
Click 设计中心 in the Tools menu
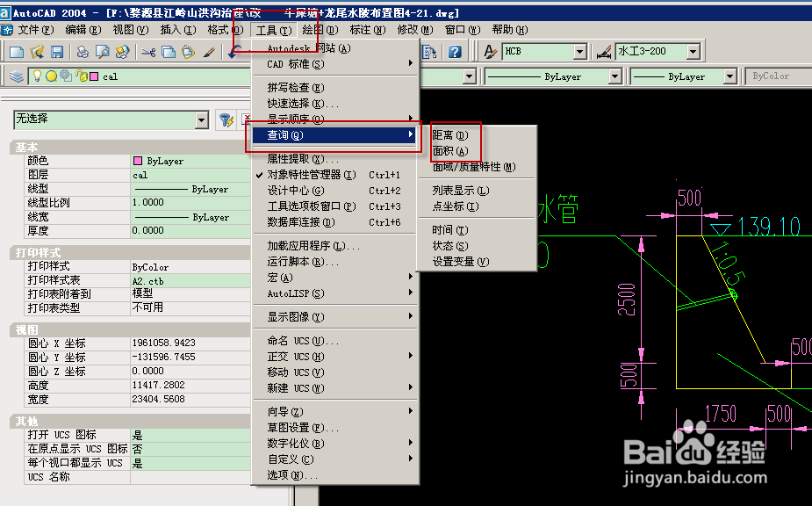click(295, 191)
